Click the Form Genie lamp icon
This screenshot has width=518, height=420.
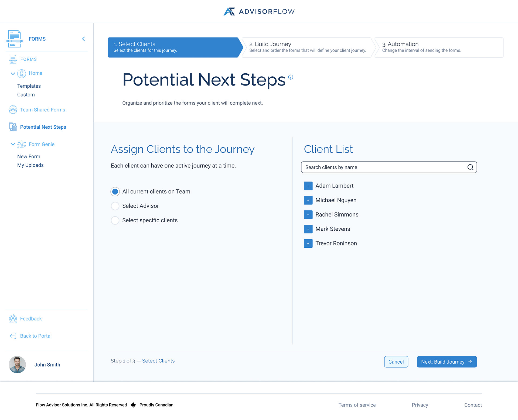[22, 144]
